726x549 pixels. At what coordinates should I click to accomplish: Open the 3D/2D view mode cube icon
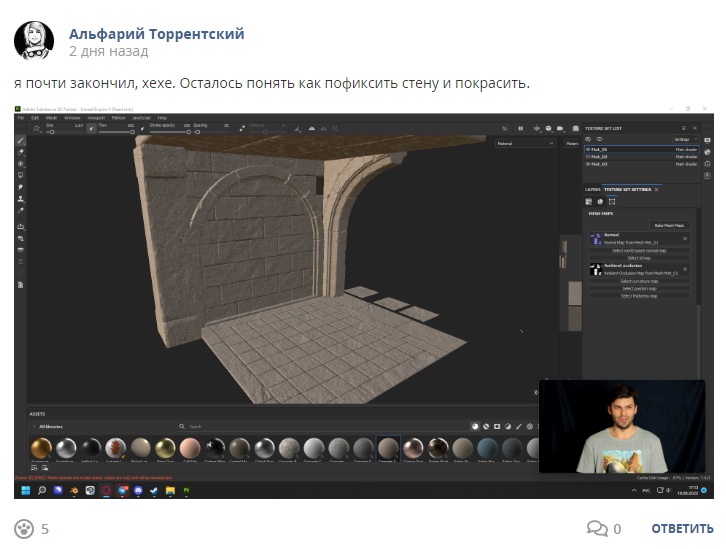coord(548,128)
